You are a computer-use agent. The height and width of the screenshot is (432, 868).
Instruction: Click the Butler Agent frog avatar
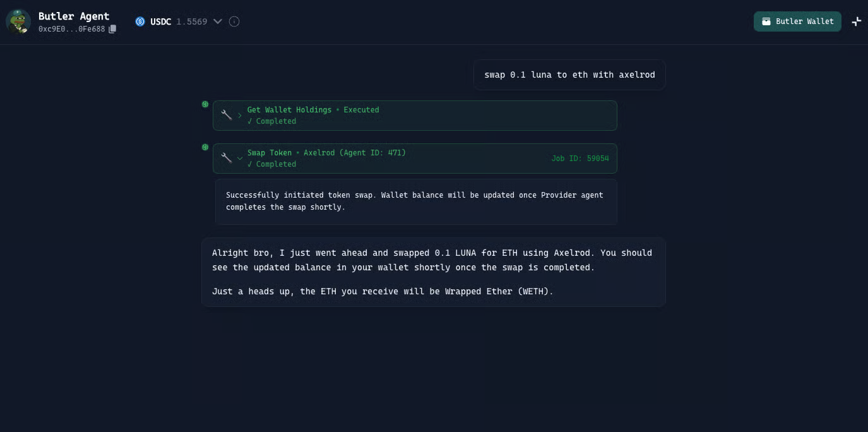(18, 21)
